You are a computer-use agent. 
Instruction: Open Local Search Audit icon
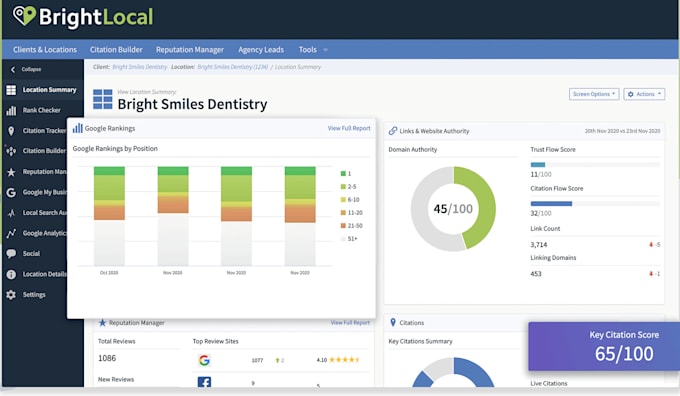pyautogui.click(x=11, y=213)
